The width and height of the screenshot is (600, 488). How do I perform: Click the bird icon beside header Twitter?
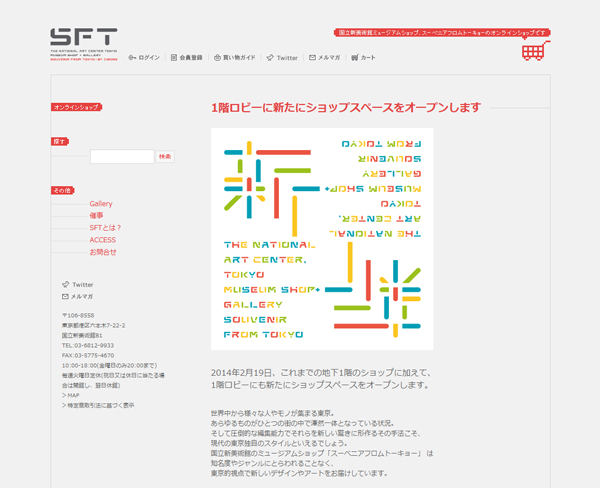pyautogui.click(x=270, y=58)
